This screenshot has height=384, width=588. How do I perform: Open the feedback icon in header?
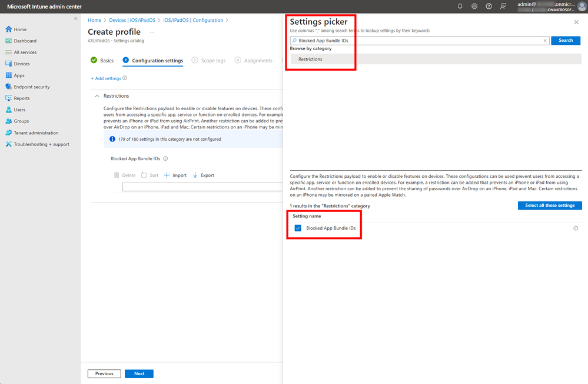coord(503,6)
